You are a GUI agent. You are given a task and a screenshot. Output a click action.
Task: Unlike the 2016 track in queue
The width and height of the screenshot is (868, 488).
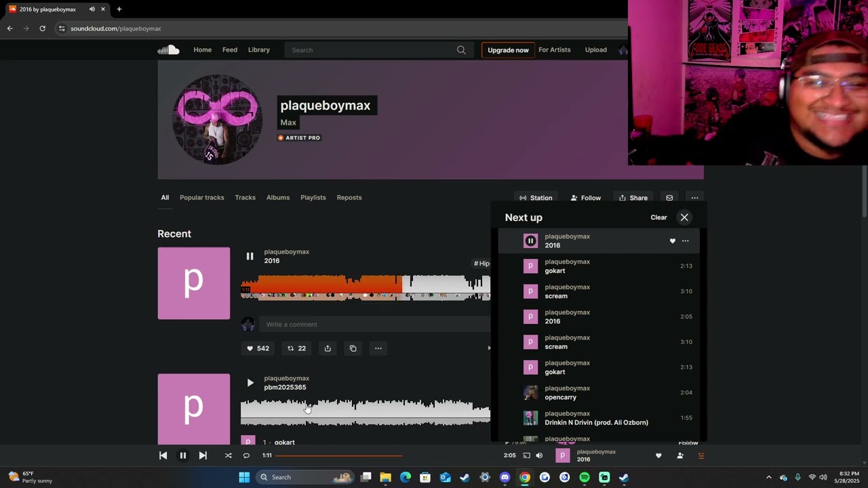(x=673, y=241)
